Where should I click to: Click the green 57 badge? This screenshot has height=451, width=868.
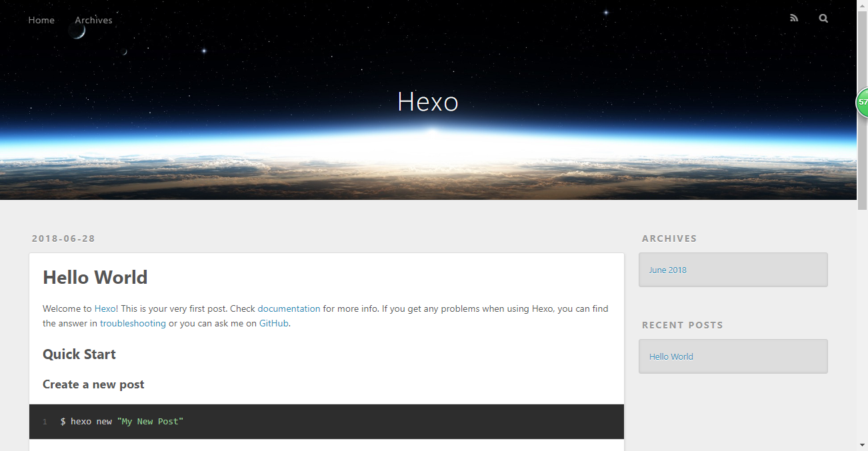pyautogui.click(x=862, y=102)
